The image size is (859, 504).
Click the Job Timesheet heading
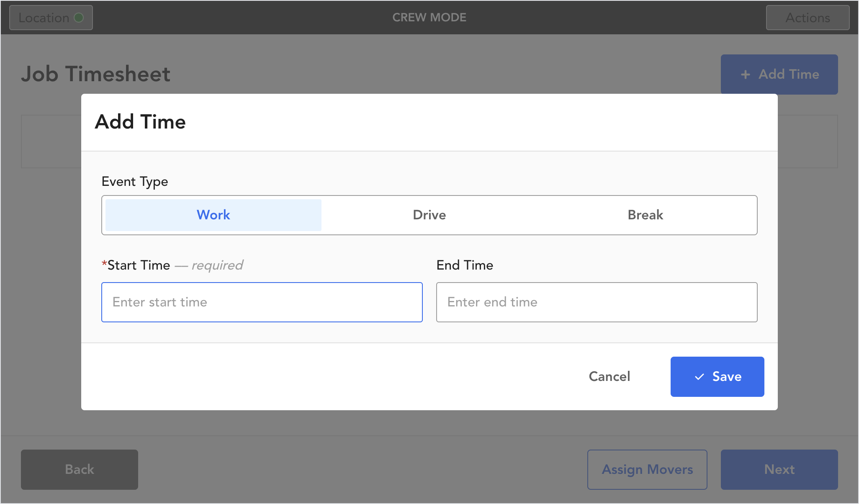(x=96, y=74)
